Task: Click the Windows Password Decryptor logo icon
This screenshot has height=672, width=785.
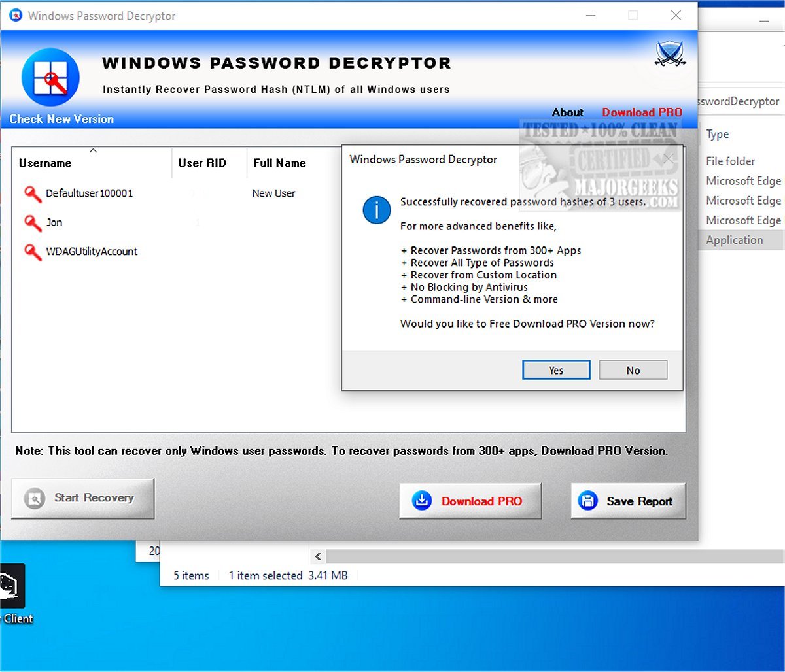Action: click(x=50, y=77)
